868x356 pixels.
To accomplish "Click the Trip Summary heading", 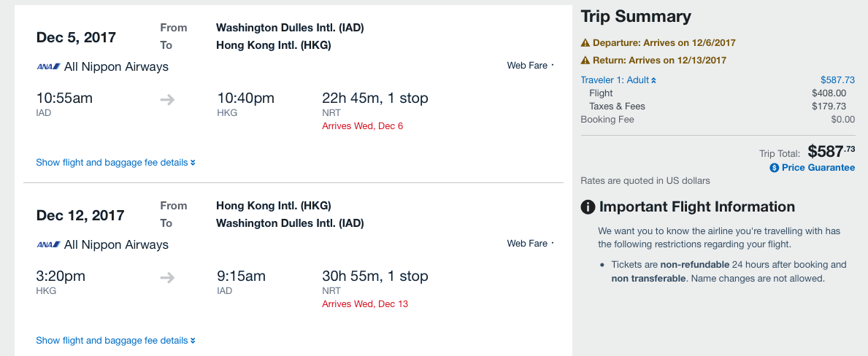I will tap(636, 17).
